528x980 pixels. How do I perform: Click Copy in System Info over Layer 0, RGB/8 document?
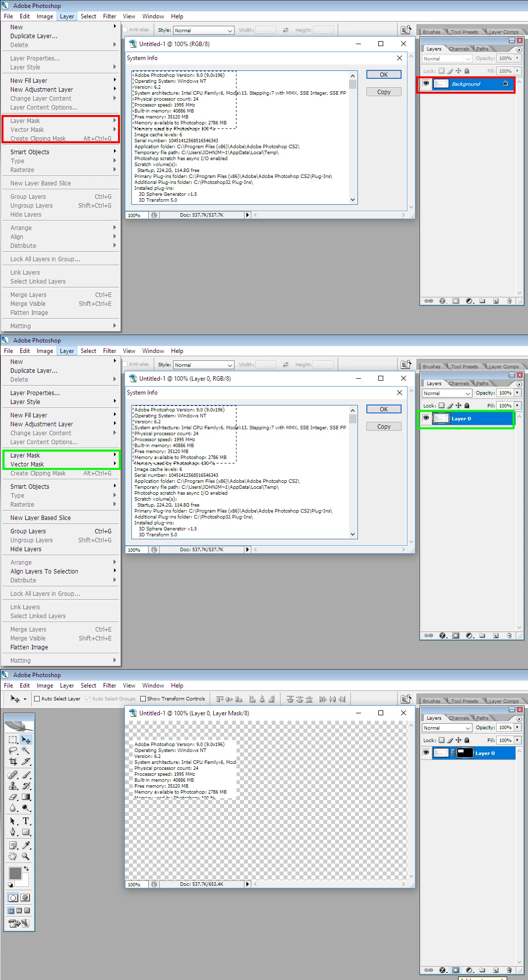pyautogui.click(x=384, y=427)
